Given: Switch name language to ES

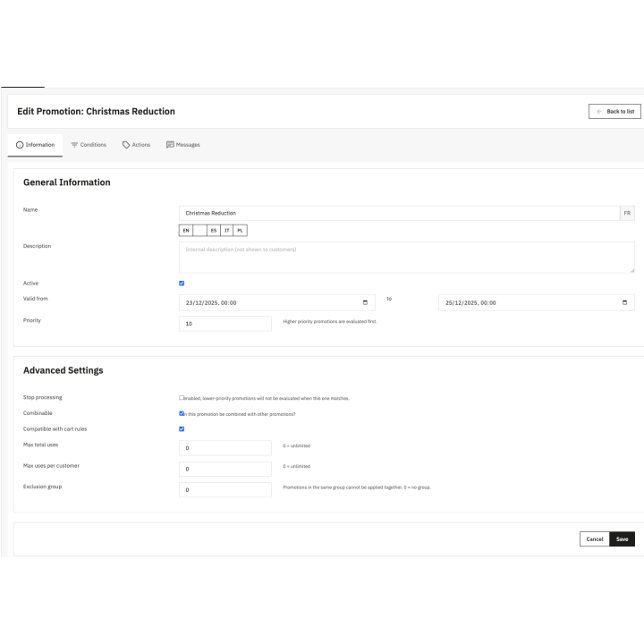Looking at the screenshot, I should 214,230.
